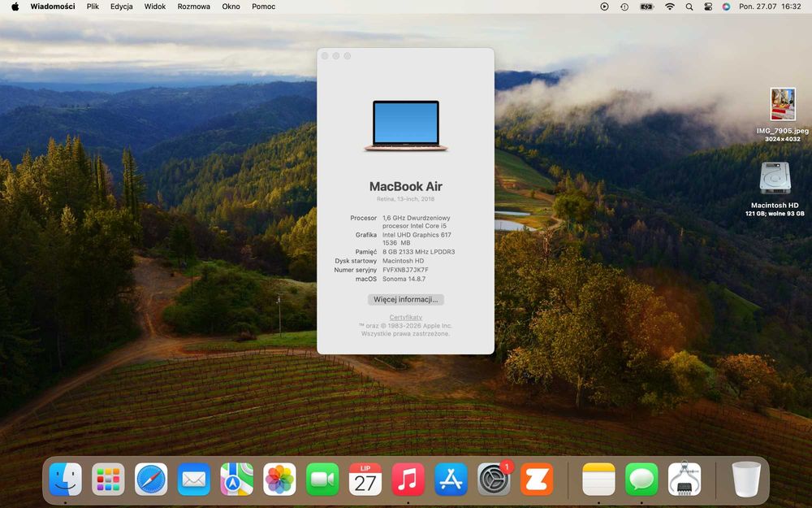Screen dimensions: 812x508
Task: Open the Plik menu
Action: coord(93,7)
